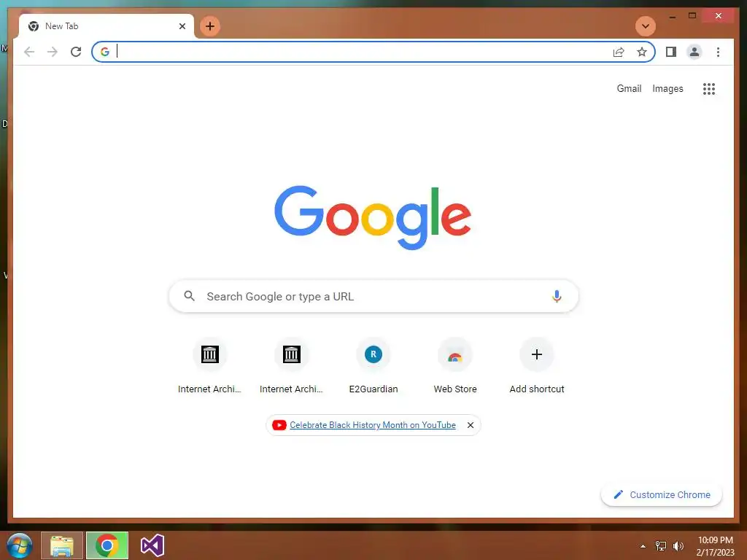Open the Web Store shortcut

455,367
